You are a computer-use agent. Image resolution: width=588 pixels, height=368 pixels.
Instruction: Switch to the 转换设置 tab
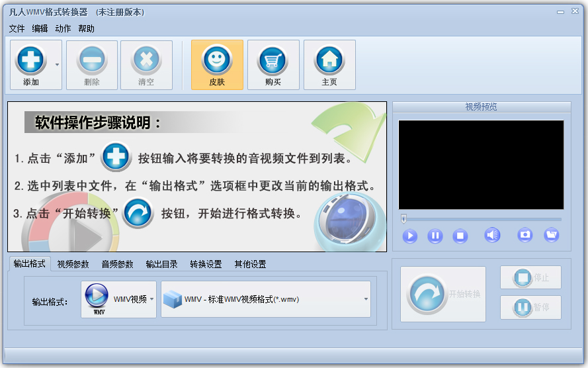(x=206, y=265)
